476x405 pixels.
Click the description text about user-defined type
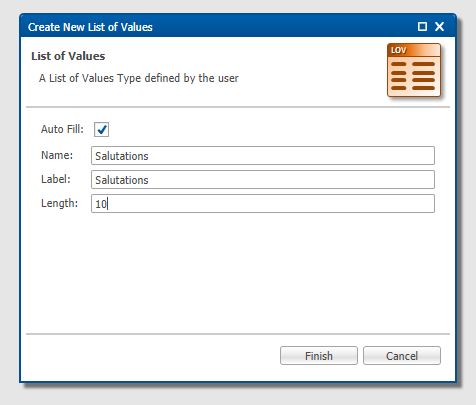(139, 78)
